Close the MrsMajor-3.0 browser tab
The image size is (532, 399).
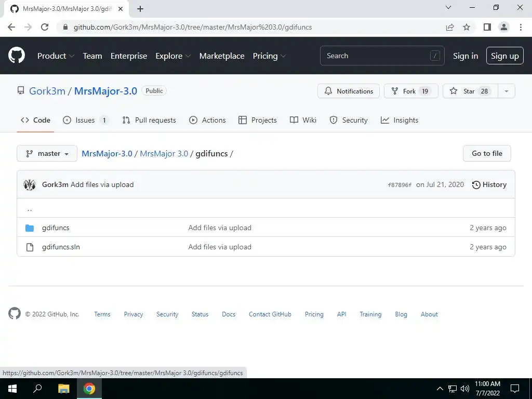[x=121, y=9]
